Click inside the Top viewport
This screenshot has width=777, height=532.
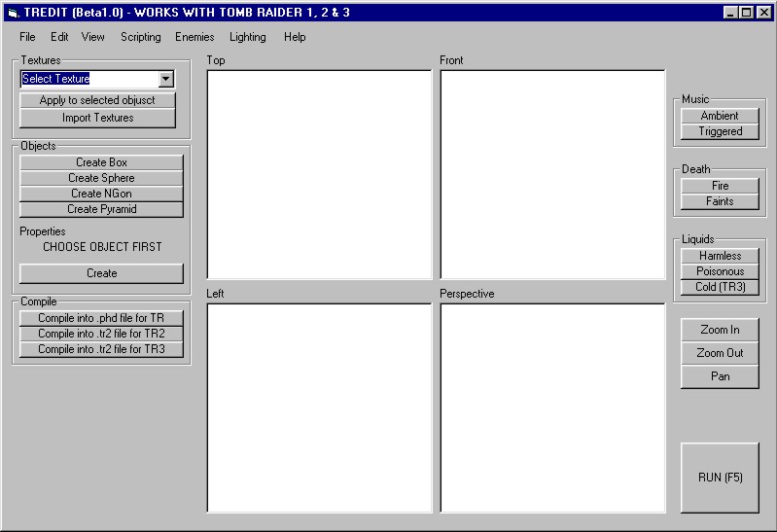319,174
